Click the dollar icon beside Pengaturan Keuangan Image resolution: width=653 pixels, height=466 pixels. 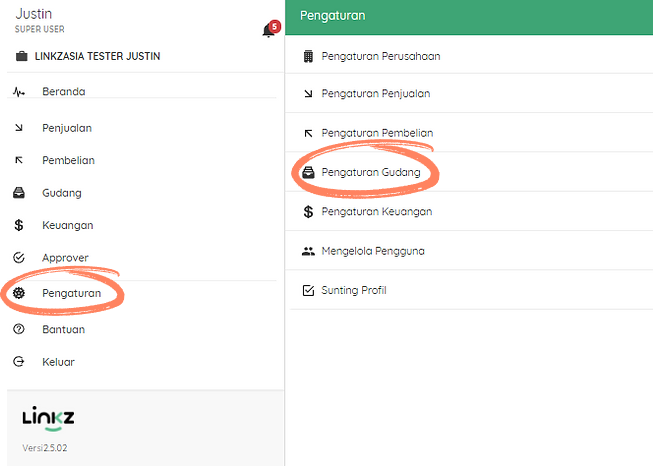click(x=308, y=212)
